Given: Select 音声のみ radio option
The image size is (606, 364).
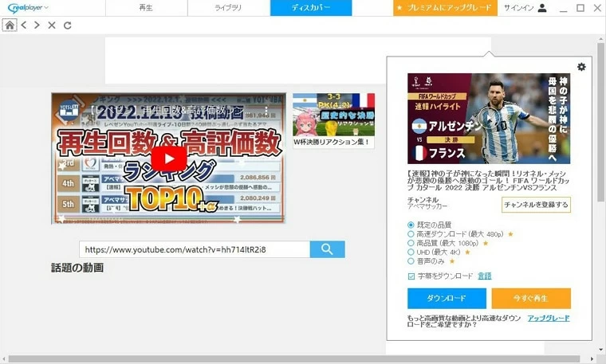Looking at the screenshot, I should pos(411,261).
